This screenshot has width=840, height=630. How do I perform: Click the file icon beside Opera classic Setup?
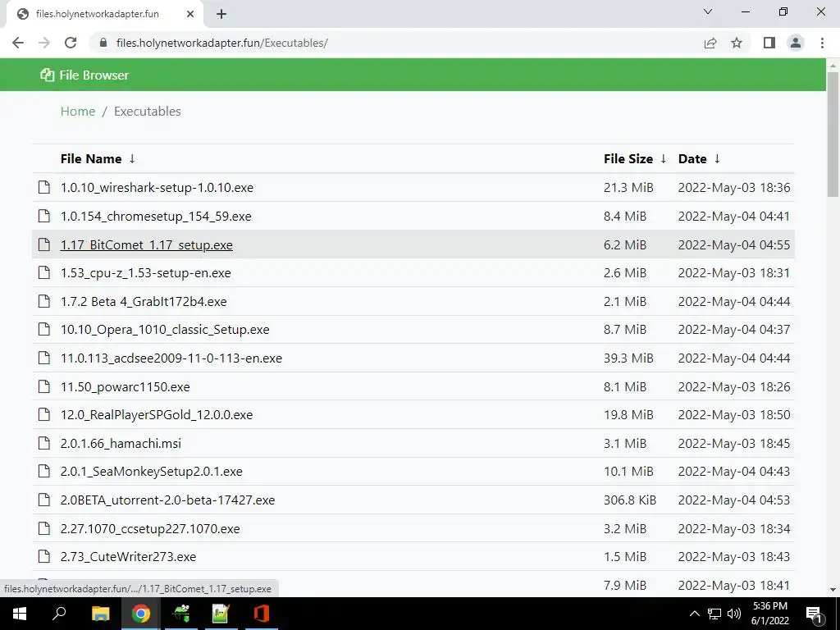click(x=44, y=330)
